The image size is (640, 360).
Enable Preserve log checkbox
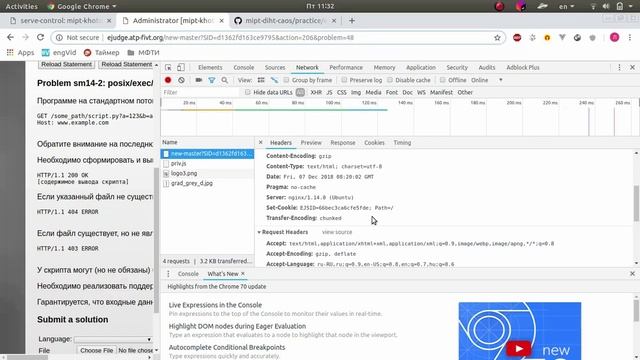(x=344, y=80)
